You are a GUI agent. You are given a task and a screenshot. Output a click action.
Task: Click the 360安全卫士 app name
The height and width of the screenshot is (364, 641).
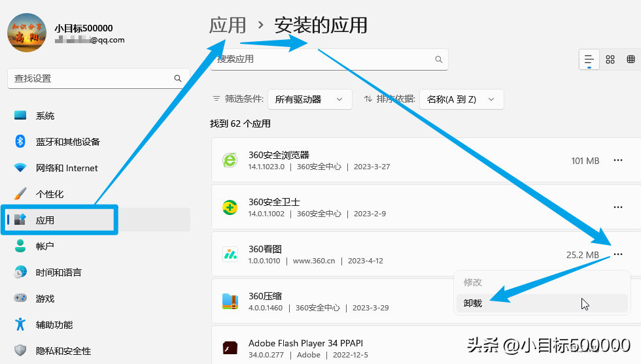click(274, 202)
